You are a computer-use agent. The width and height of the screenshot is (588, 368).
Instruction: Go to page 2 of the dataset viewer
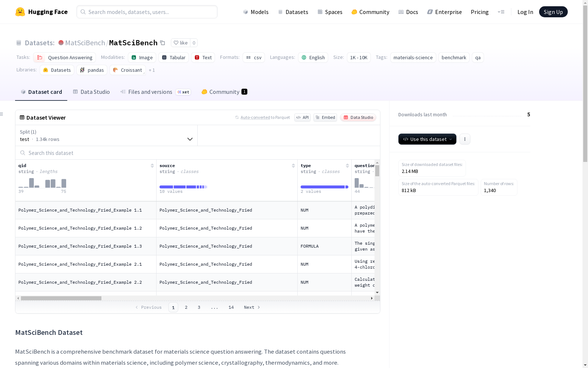tap(186, 307)
